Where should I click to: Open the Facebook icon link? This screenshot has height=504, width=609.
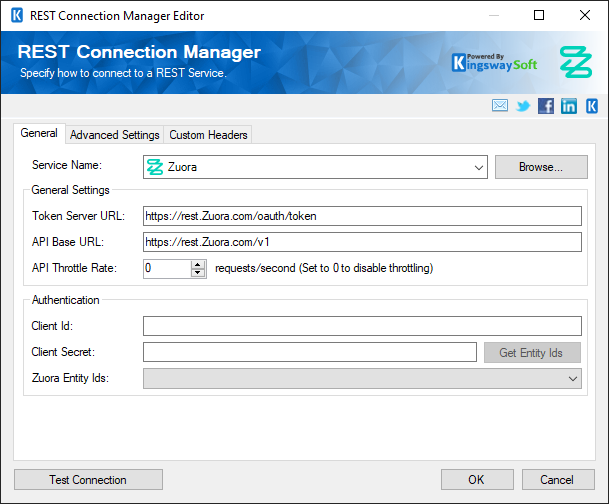coord(546,106)
